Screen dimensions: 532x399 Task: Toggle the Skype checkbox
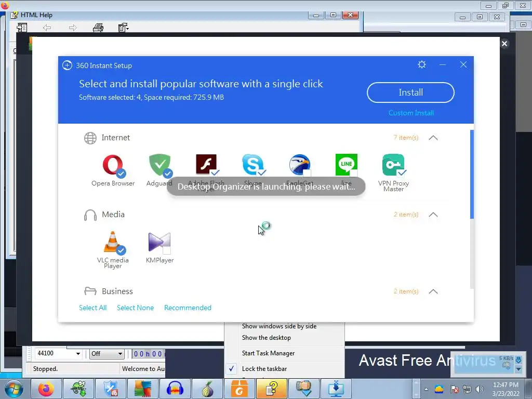coord(262,172)
